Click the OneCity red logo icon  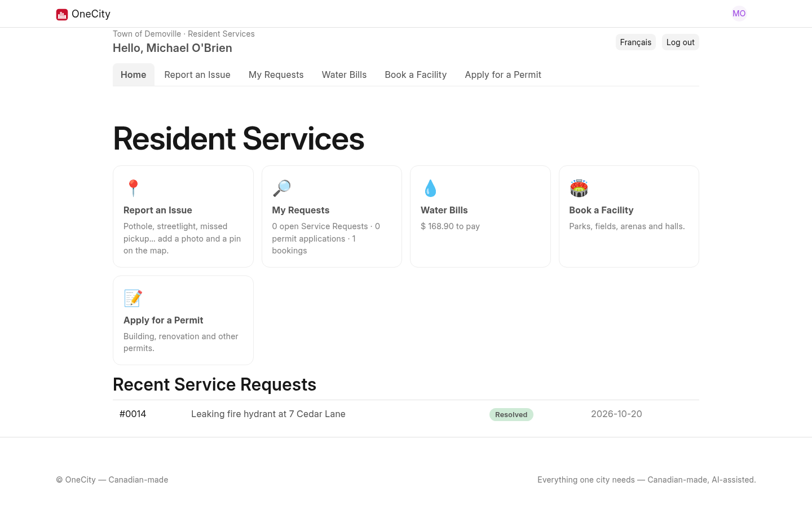[62, 14]
